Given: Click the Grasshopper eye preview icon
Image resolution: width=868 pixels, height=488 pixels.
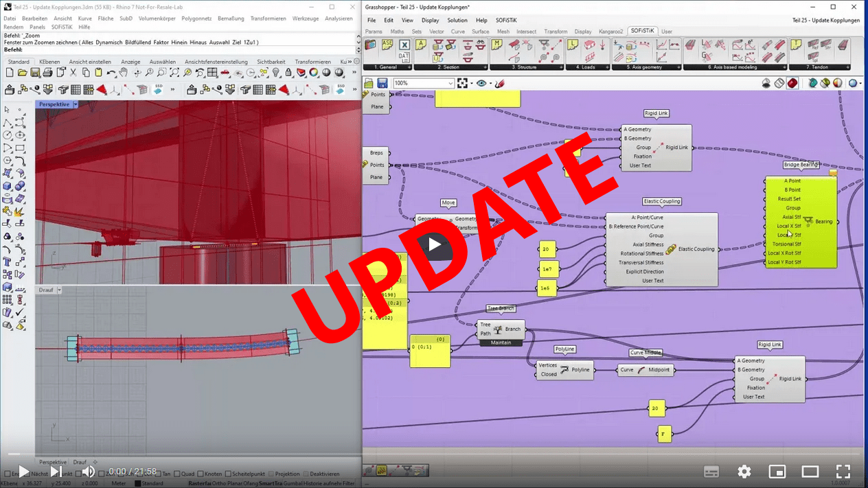Looking at the screenshot, I should click(x=481, y=83).
